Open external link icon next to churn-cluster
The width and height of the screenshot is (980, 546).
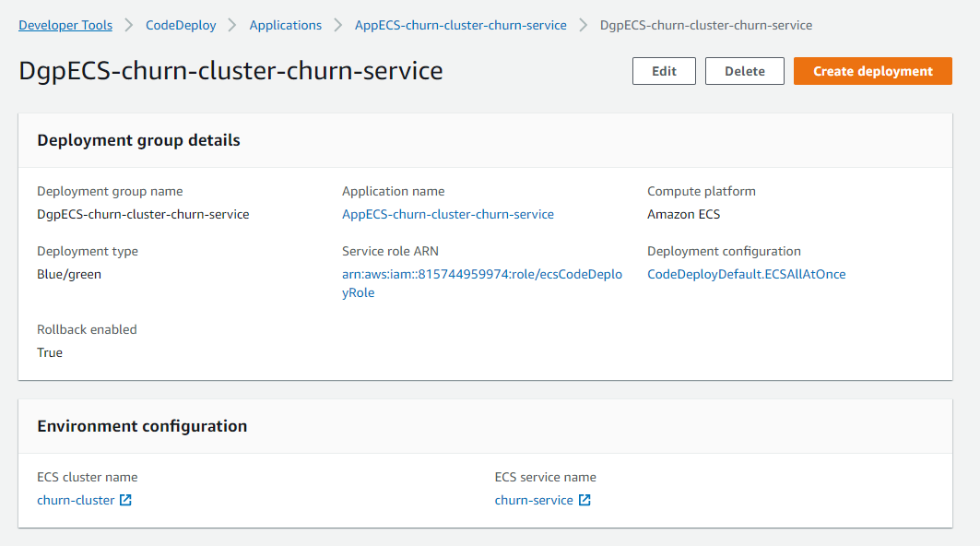(x=125, y=500)
